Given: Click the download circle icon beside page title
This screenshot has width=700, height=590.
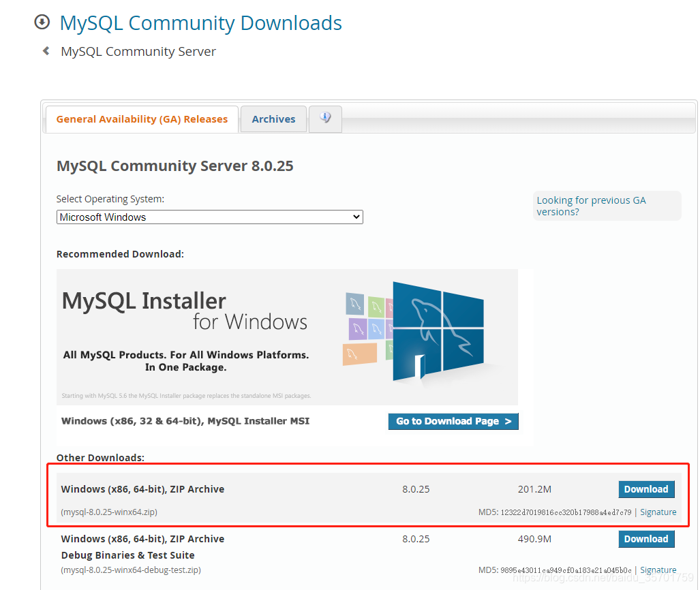Looking at the screenshot, I should pos(42,22).
